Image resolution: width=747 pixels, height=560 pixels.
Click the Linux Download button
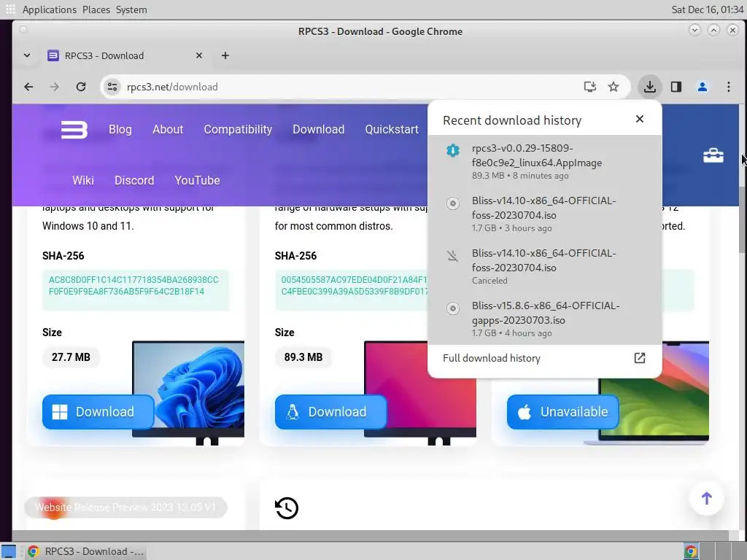click(x=330, y=412)
